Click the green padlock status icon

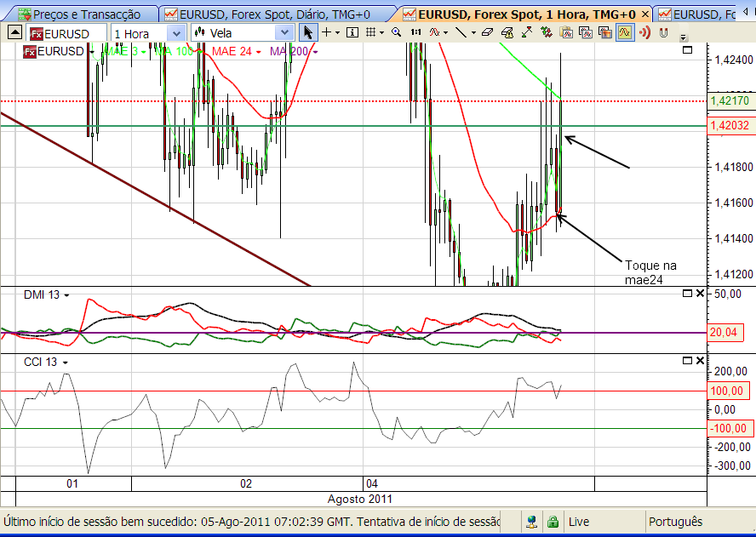(x=553, y=522)
